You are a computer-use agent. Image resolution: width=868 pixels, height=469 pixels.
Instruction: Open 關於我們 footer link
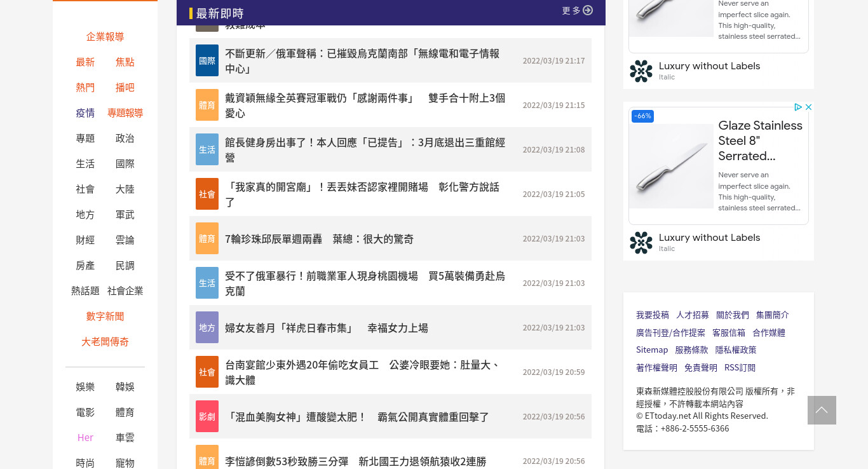pos(733,315)
